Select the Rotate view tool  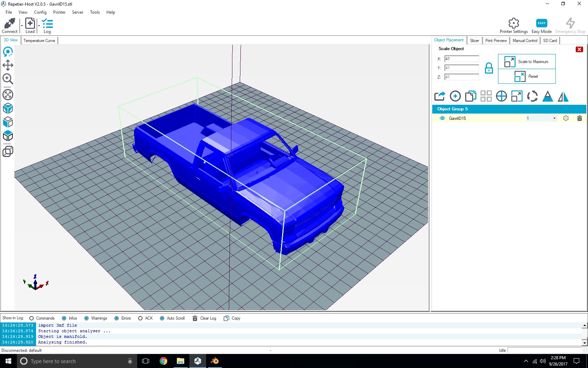[8, 52]
